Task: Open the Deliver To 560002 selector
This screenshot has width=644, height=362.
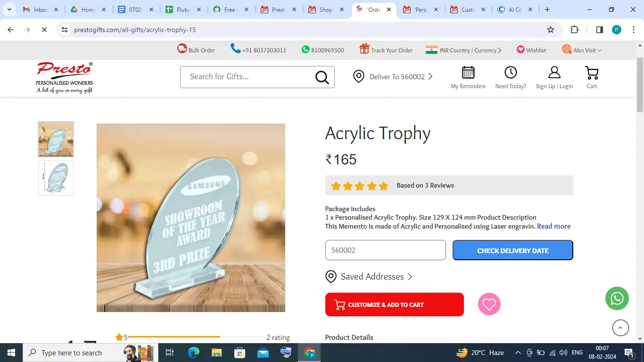Action: (393, 76)
